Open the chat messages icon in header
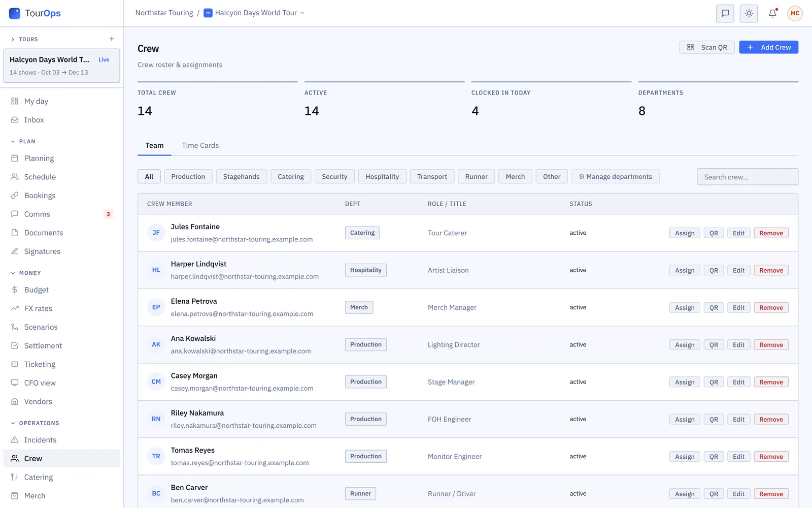The width and height of the screenshot is (812, 508). (x=725, y=13)
